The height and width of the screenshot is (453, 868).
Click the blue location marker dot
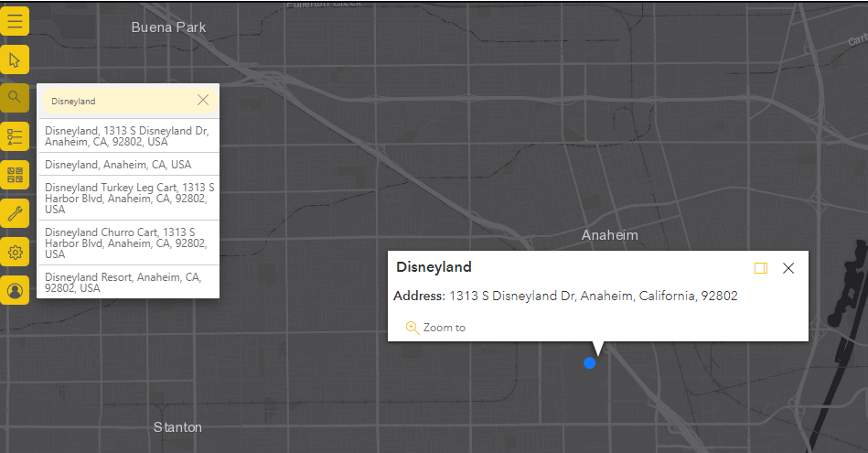point(590,363)
